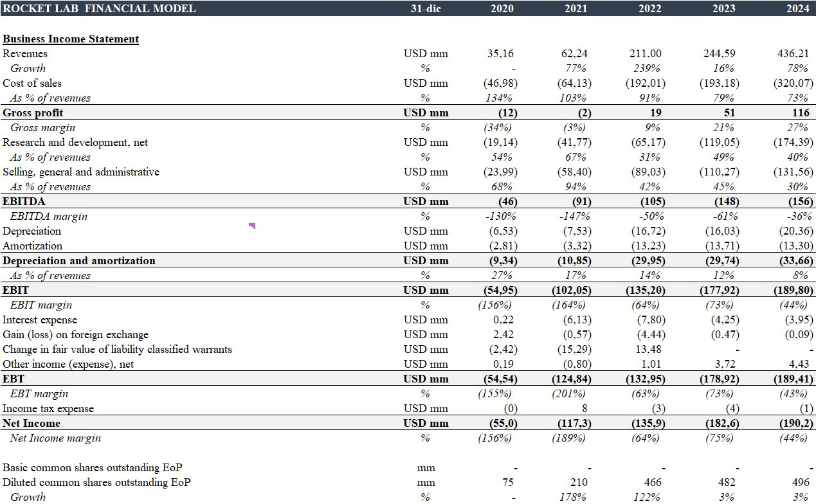816x504 pixels.
Task: Click gross margin value (34%)
Action: (500, 127)
